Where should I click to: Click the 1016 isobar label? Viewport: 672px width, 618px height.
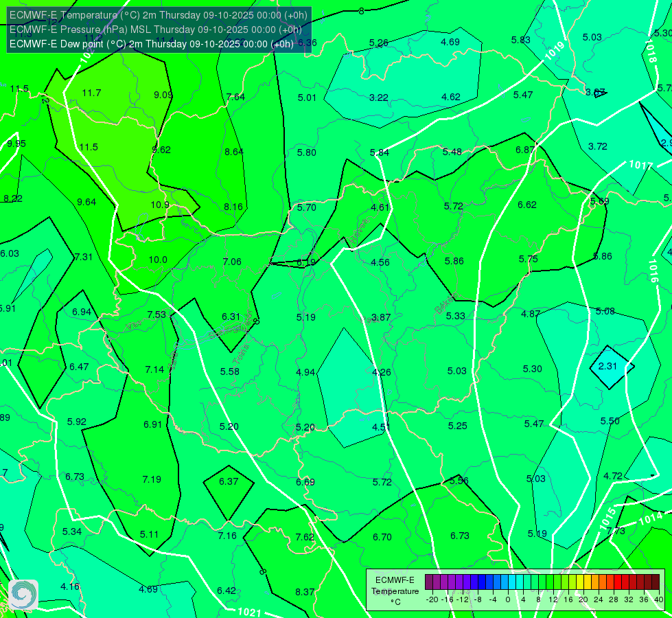click(652, 271)
